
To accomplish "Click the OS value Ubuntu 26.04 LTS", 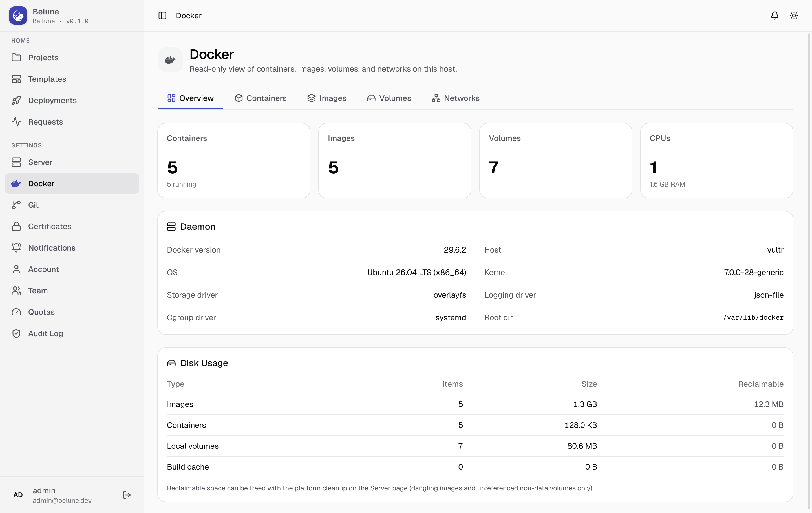I will coord(416,272).
